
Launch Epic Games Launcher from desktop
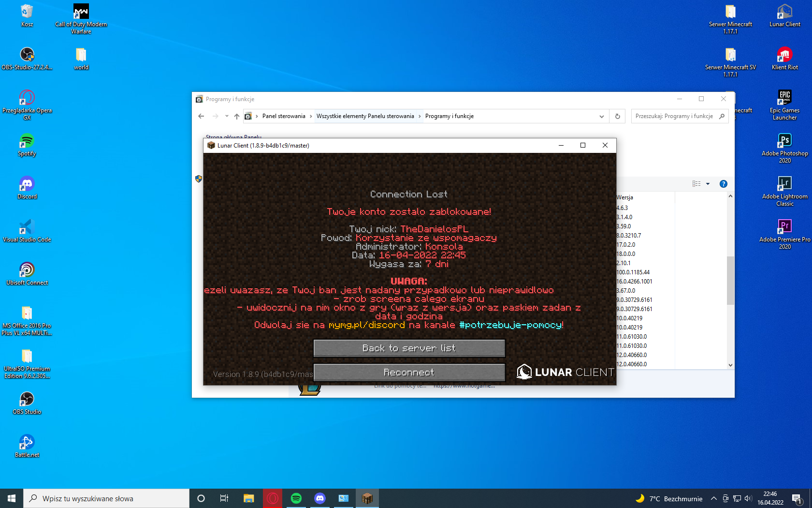[785, 105]
